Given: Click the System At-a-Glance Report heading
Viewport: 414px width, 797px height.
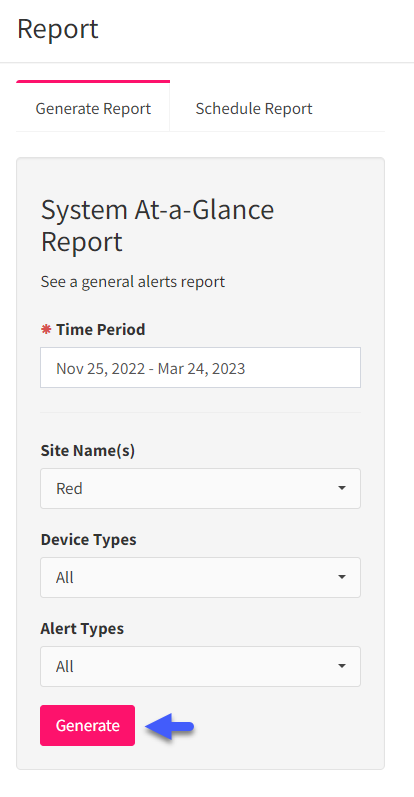Looking at the screenshot, I should 157,226.
